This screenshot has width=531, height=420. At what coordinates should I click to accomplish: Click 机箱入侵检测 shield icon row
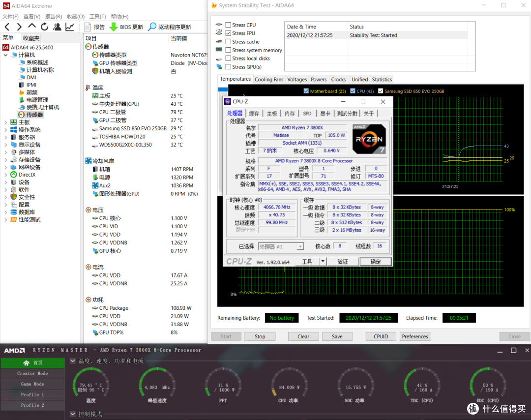[95, 71]
